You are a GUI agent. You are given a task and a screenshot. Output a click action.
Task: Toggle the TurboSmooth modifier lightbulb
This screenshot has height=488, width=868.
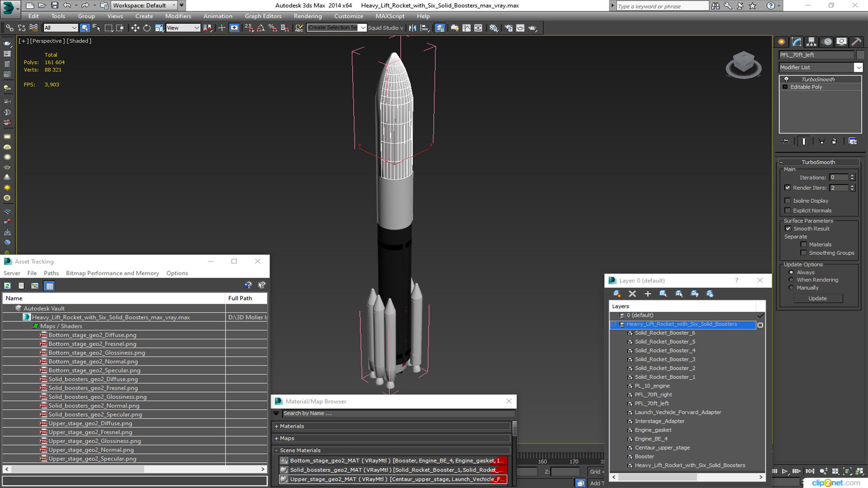pyautogui.click(x=786, y=79)
